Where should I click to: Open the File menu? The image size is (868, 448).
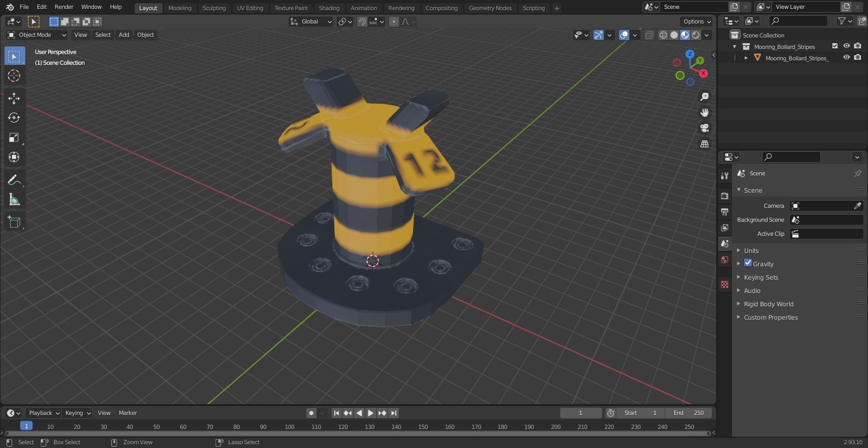pyautogui.click(x=24, y=7)
